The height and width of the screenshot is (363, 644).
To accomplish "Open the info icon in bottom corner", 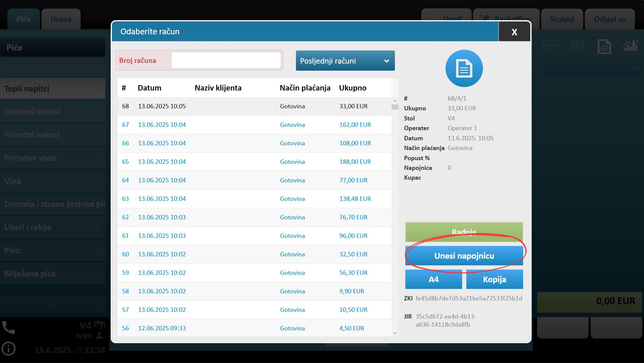I will pyautogui.click(x=8, y=349).
